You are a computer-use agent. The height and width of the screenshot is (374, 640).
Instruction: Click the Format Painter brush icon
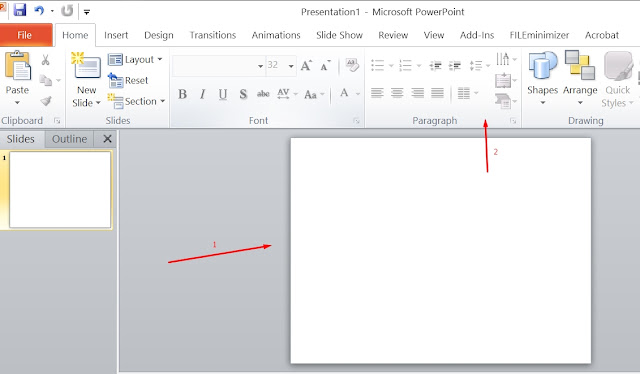[46, 101]
